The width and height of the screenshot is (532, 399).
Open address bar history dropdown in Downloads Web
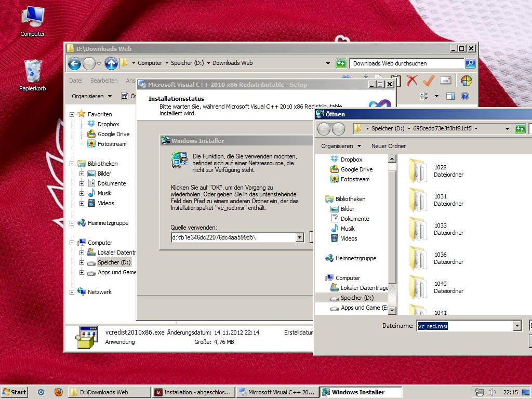(x=328, y=63)
